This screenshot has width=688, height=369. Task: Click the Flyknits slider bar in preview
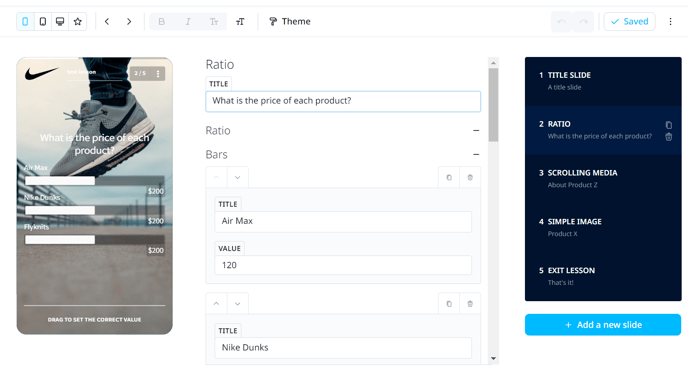click(94, 240)
